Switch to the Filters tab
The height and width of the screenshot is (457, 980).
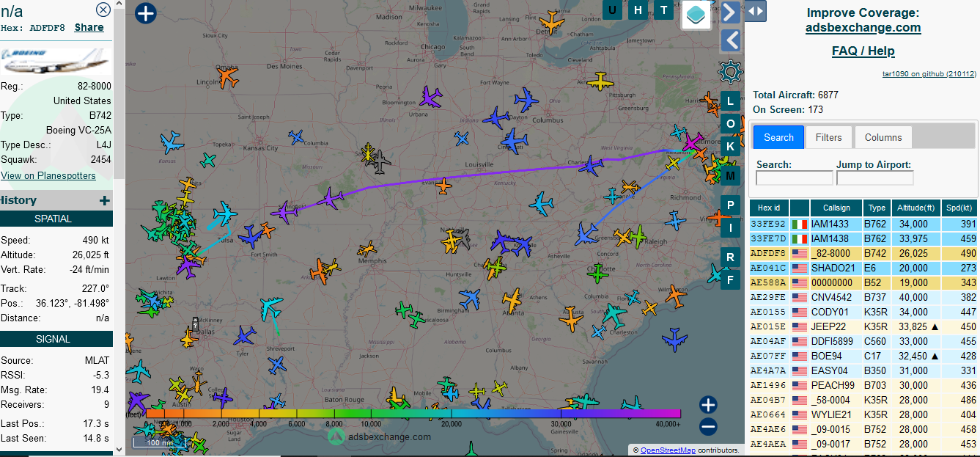(x=829, y=137)
